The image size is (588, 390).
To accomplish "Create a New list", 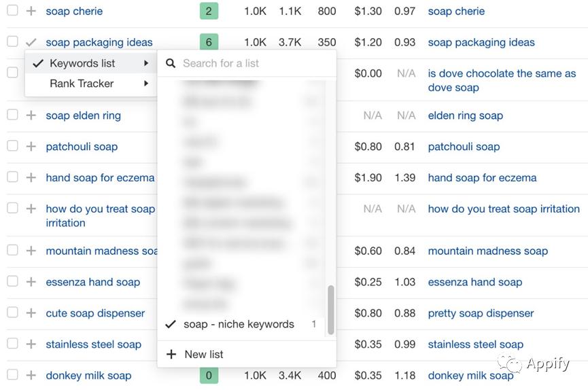I will coord(204,355).
